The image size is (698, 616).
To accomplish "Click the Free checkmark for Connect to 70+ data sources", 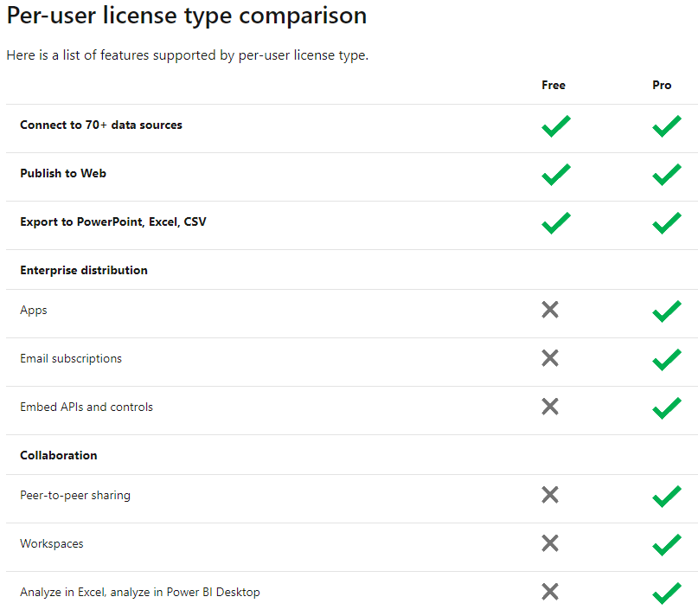I will click(x=556, y=126).
